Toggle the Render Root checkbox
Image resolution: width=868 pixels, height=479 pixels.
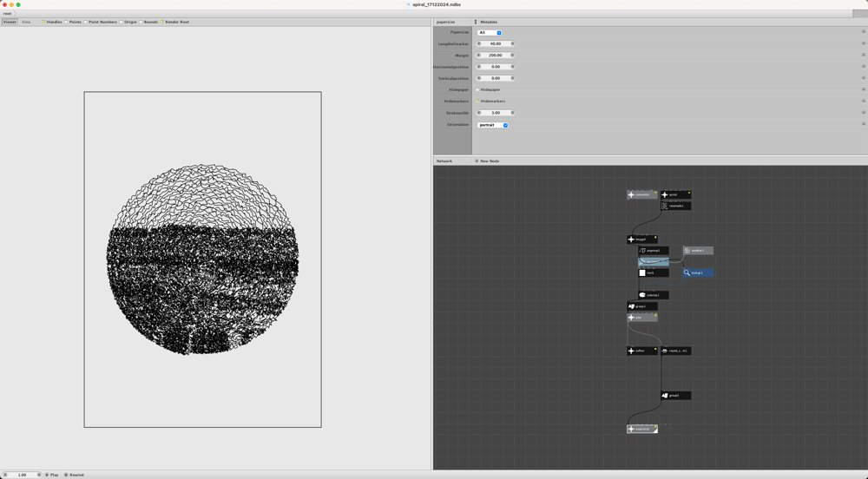[x=162, y=22]
